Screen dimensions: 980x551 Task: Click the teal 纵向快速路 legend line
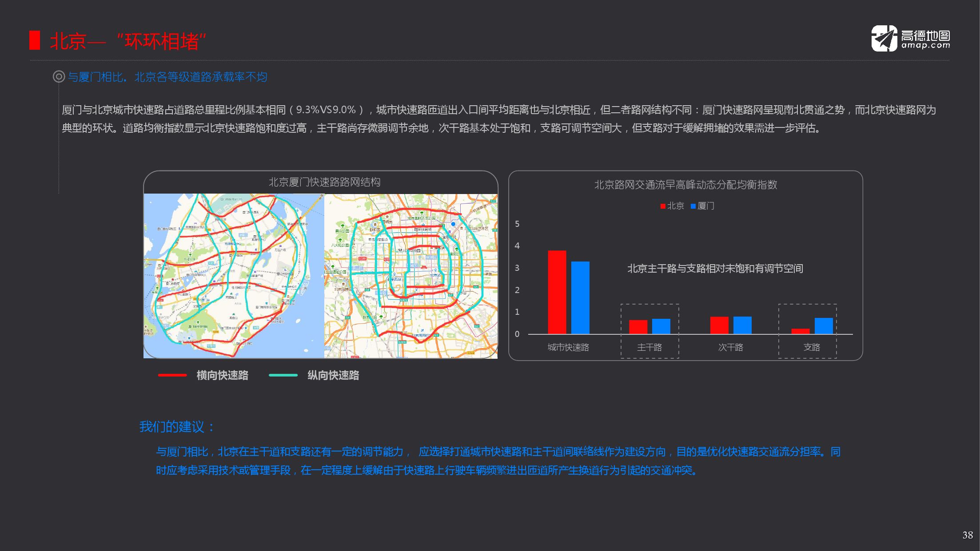click(x=283, y=375)
